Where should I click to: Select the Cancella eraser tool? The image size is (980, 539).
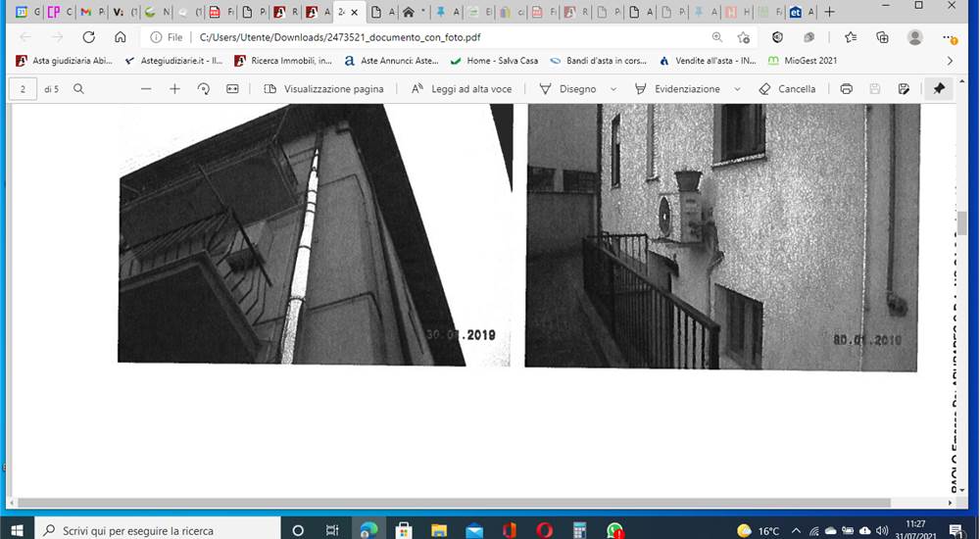(787, 89)
